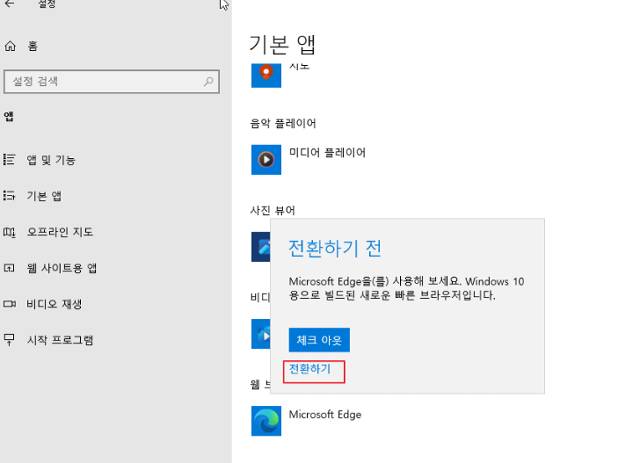Image resolution: width=640 pixels, height=463 pixels.
Task: Click the 홈 label in sidebar
Action: click(33, 46)
